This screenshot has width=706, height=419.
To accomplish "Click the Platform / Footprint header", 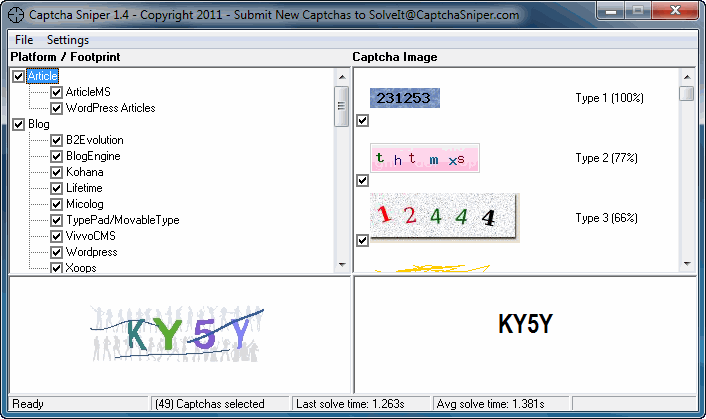I will coord(65,57).
